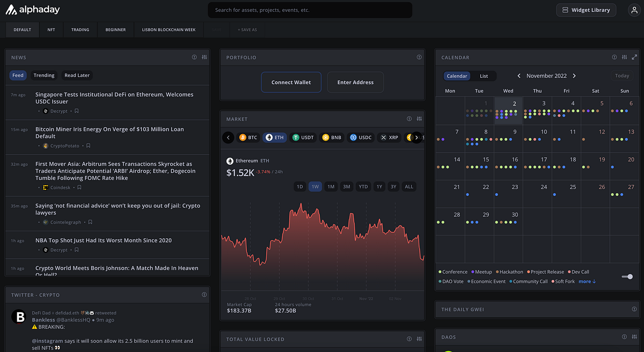644x352 pixels.
Task: Select the USDC coin chip
Action: coord(361,137)
